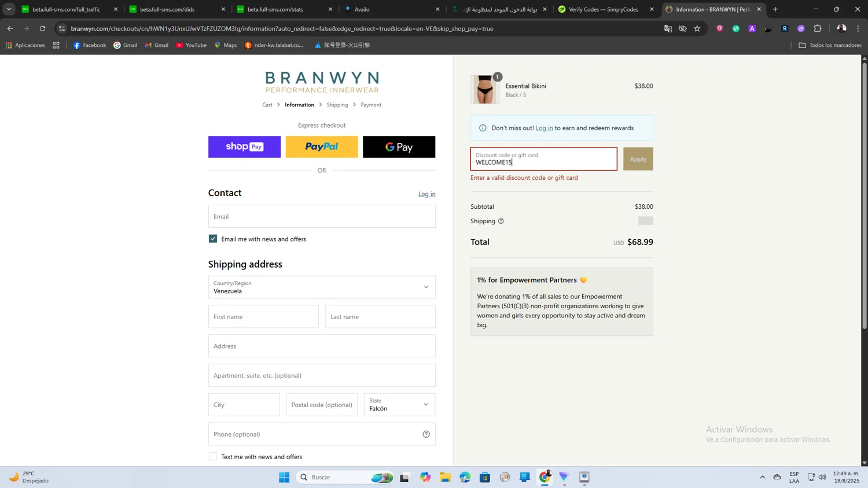Click the browser back arrow
868x488 pixels.
pos(10,28)
